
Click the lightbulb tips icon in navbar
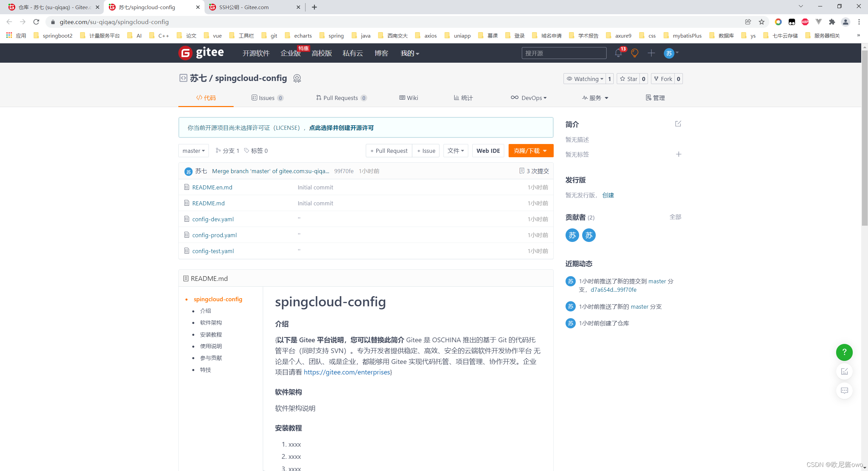(634, 53)
